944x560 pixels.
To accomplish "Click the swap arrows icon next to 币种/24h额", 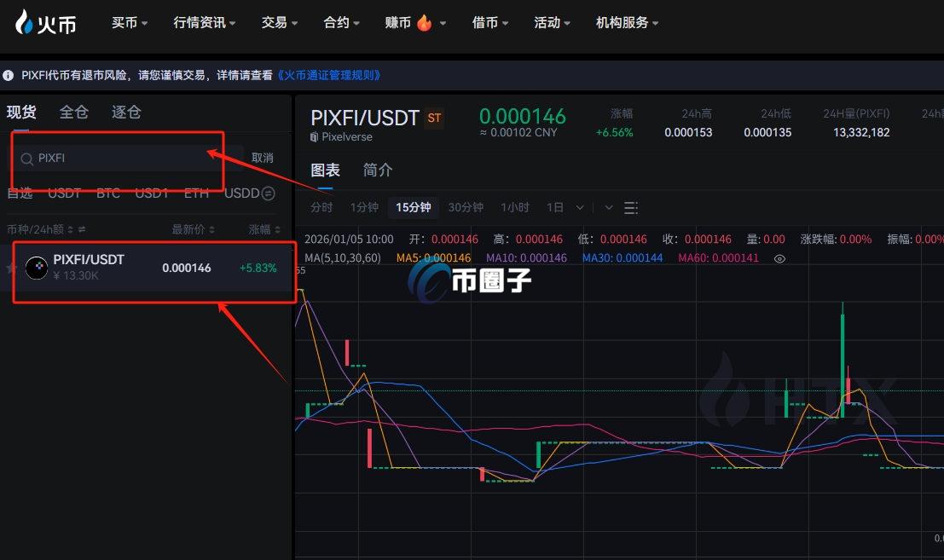I will pos(81,228).
